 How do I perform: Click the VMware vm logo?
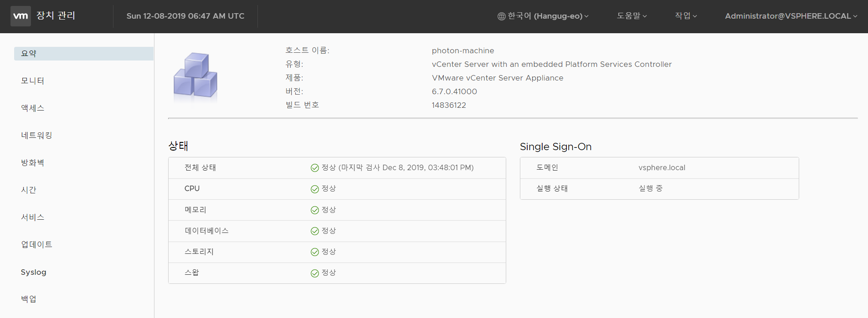point(21,16)
